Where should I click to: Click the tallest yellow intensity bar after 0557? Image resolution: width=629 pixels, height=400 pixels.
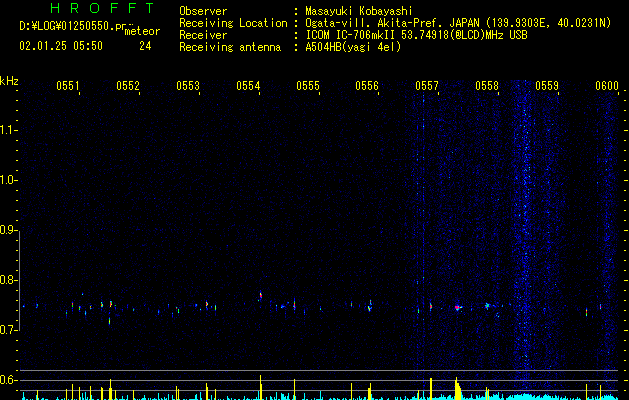click(x=457, y=388)
